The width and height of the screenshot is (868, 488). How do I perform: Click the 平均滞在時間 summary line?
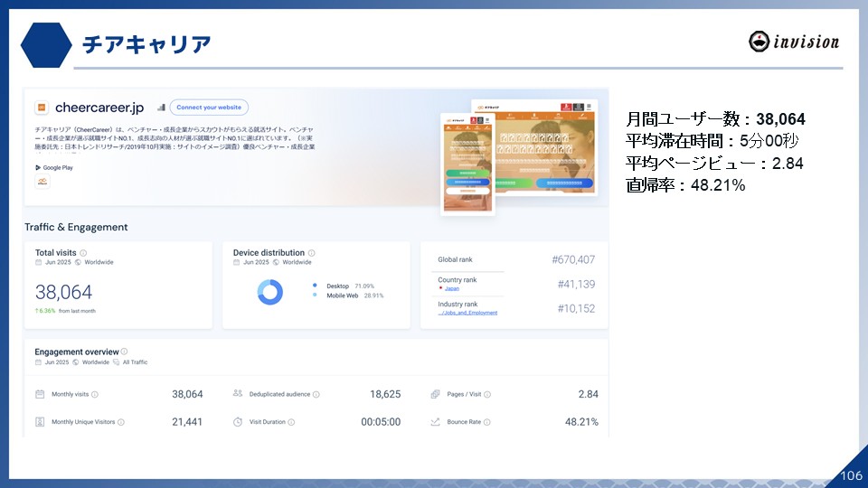[712, 141]
